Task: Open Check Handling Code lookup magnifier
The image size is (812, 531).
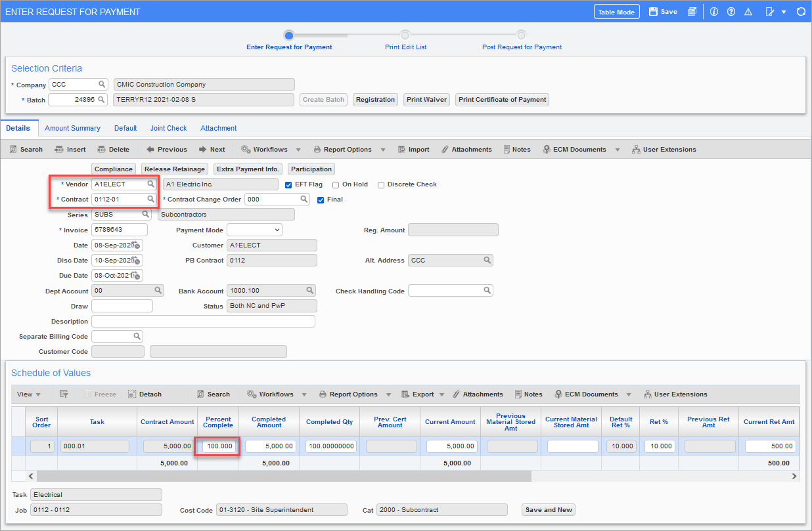Action: 487,290
